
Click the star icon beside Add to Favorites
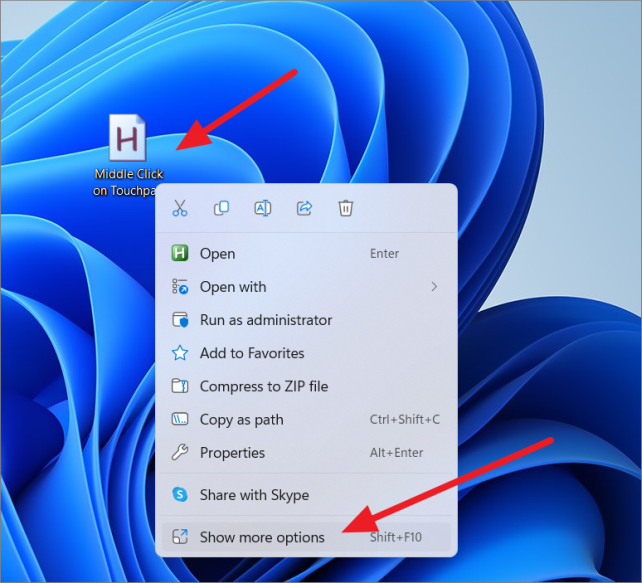pyautogui.click(x=180, y=353)
